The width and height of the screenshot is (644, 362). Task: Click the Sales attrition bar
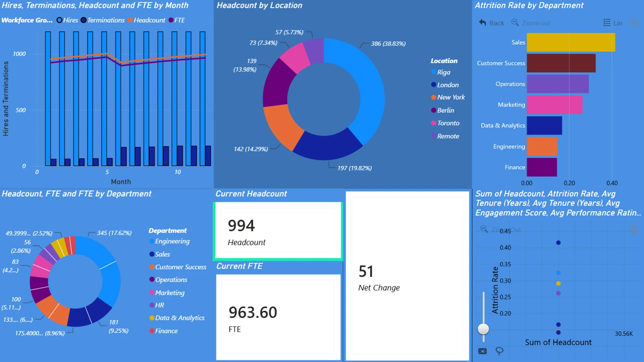pos(571,42)
